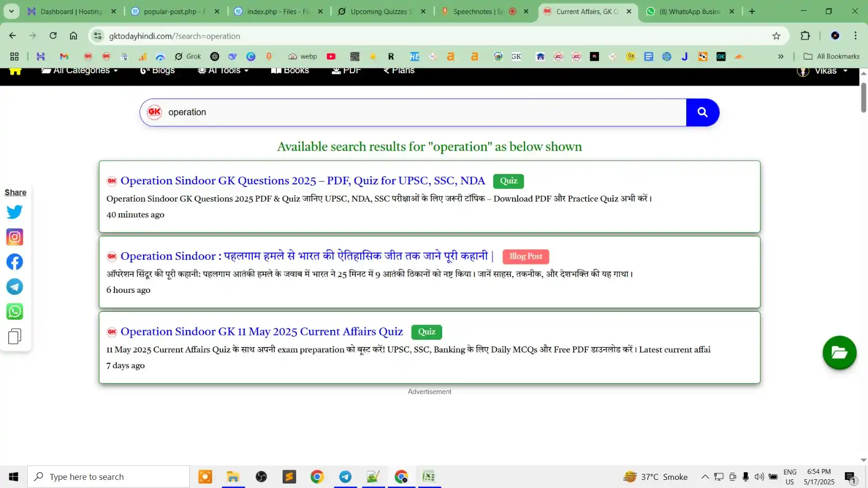Switch to index.php Files tab
This screenshot has width=868, height=488.
click(x=278, y=11)
